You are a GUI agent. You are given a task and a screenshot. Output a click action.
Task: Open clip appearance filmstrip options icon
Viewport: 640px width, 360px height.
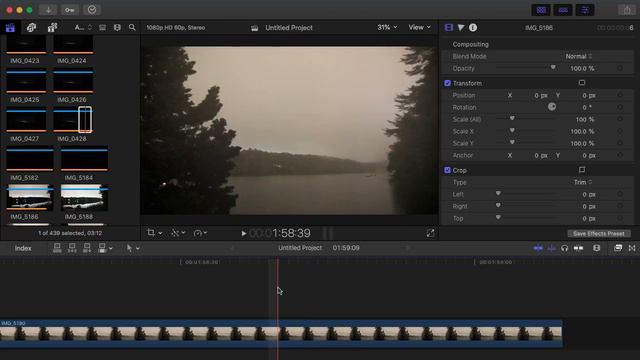coord(117,27)
